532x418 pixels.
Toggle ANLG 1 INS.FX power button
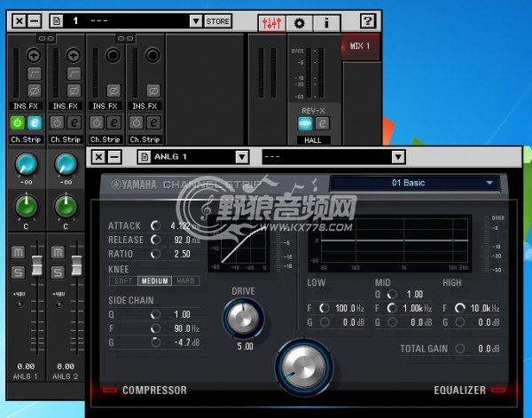pos(18,122)
